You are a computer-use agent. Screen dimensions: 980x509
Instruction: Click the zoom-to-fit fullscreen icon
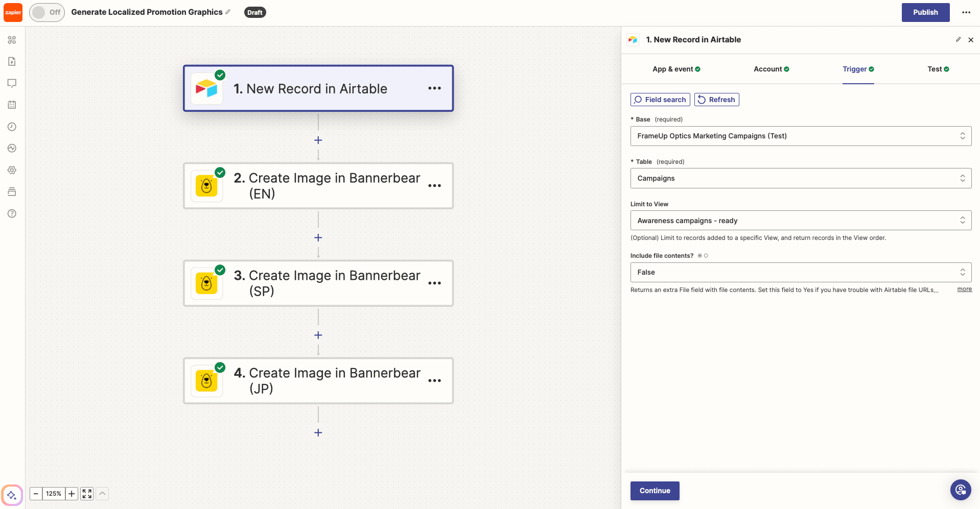86,494
